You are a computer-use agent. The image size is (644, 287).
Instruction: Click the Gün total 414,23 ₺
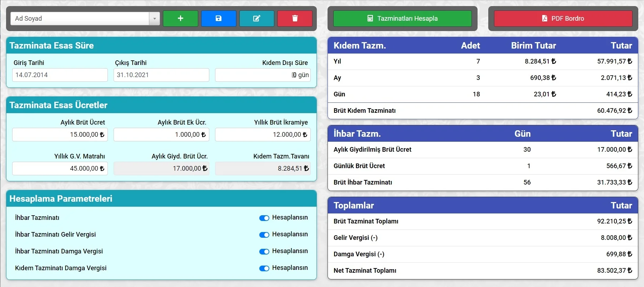point(619,94)
